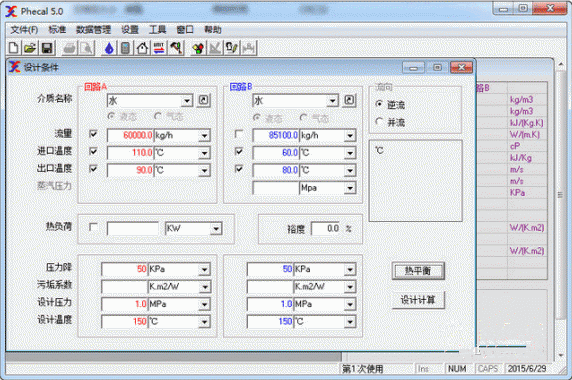Screen dimensions: 572x380
Task: Click the 回路A 进口温度 field showing 110.0
Action: pyautogui.click(x=130, y=153)
